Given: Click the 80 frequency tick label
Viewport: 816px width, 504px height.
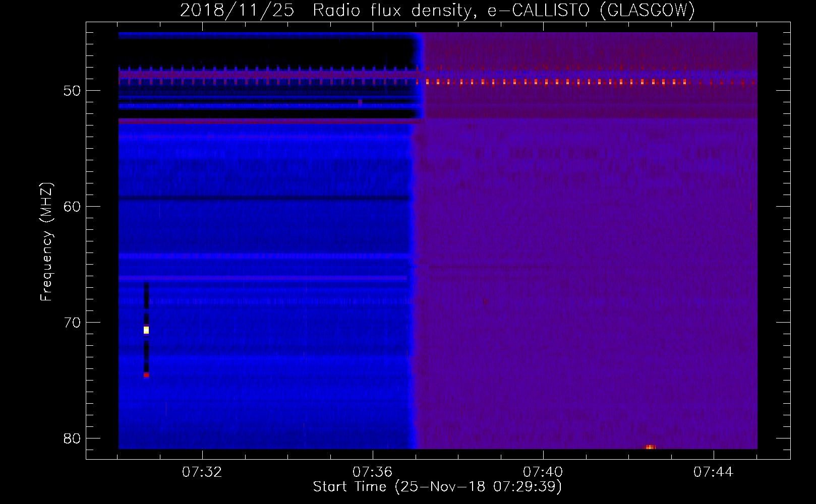Looking at the screenshot, I should (72, 439).
